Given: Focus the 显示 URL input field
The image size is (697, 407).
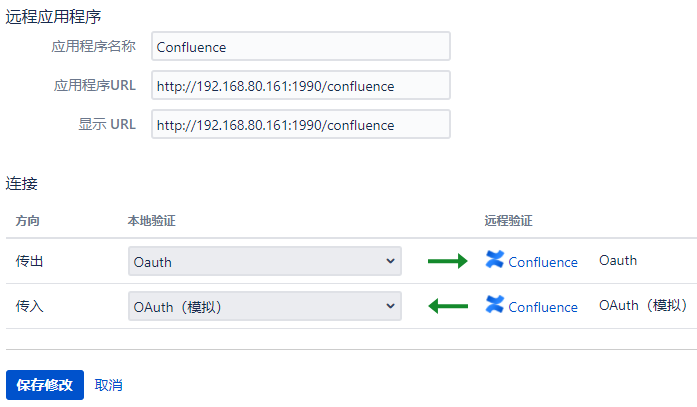Looking at the screenshot, I should click(x=301, y=124).
